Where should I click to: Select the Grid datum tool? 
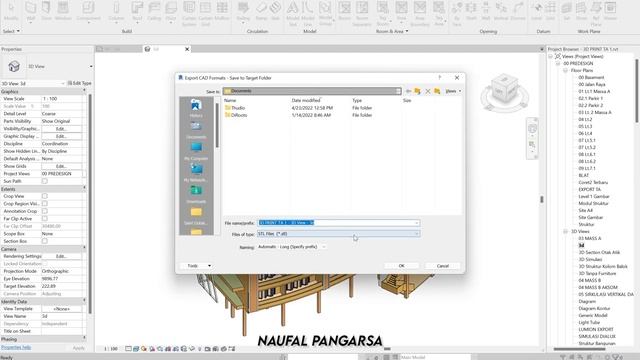click(x=551, y=11)
